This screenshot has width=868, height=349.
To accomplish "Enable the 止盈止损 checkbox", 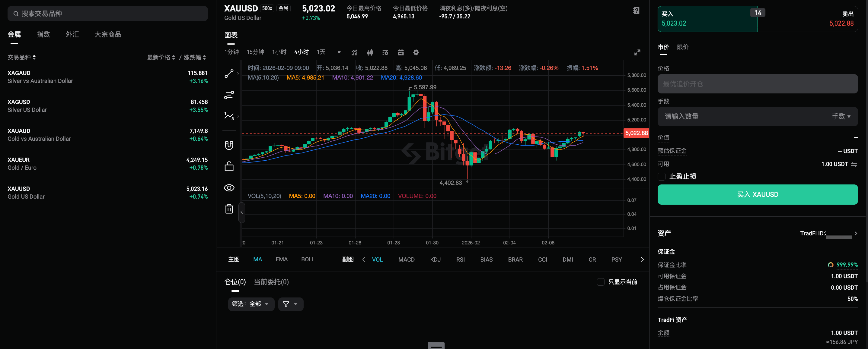I will 661,177.
